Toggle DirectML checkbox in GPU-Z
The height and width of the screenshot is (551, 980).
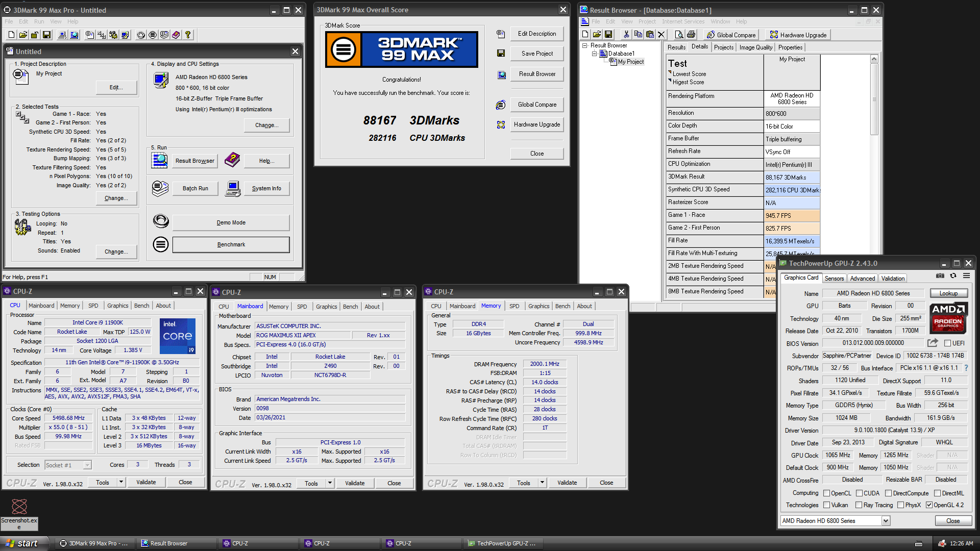(x=937, y=493)
